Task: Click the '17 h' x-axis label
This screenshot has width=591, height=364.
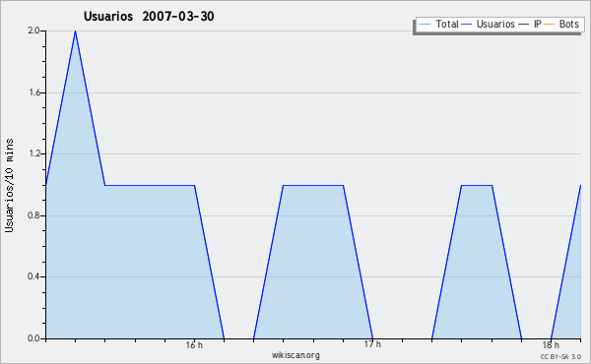Action: coord(372,344)
